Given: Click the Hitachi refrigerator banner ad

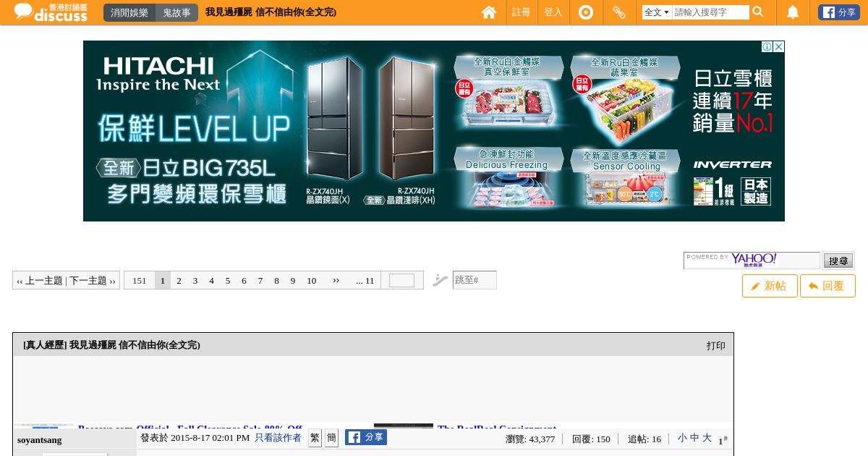Looking at the screenshot, I should click(x=434, y=131).
